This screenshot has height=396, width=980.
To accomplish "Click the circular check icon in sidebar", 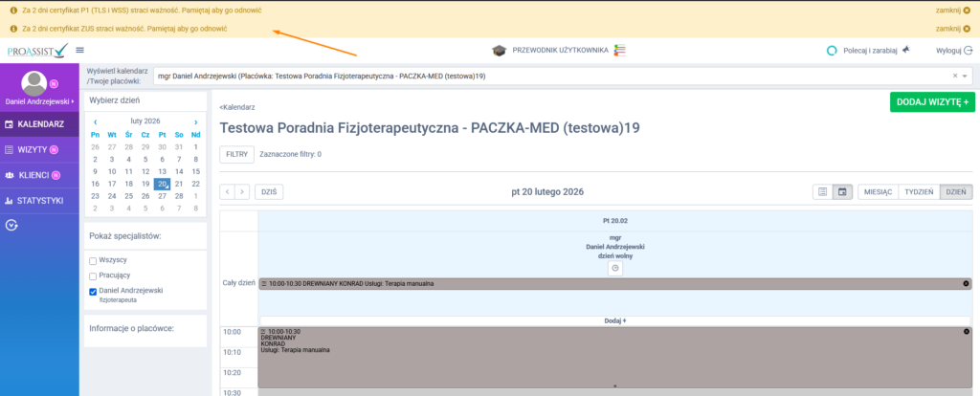I will (11, 226).
